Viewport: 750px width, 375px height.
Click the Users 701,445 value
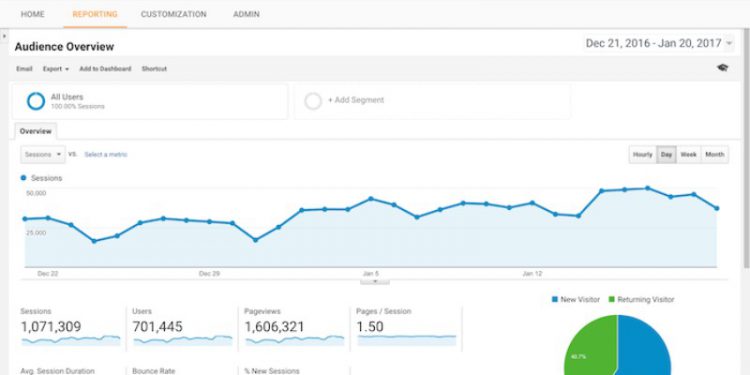point(157,327)
